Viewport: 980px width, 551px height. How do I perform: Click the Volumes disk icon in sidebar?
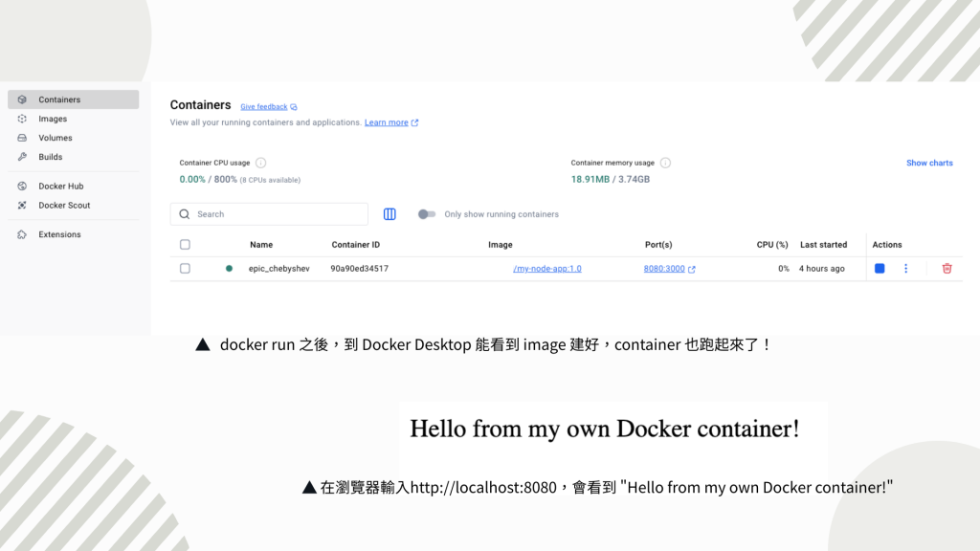click(22, 138)
